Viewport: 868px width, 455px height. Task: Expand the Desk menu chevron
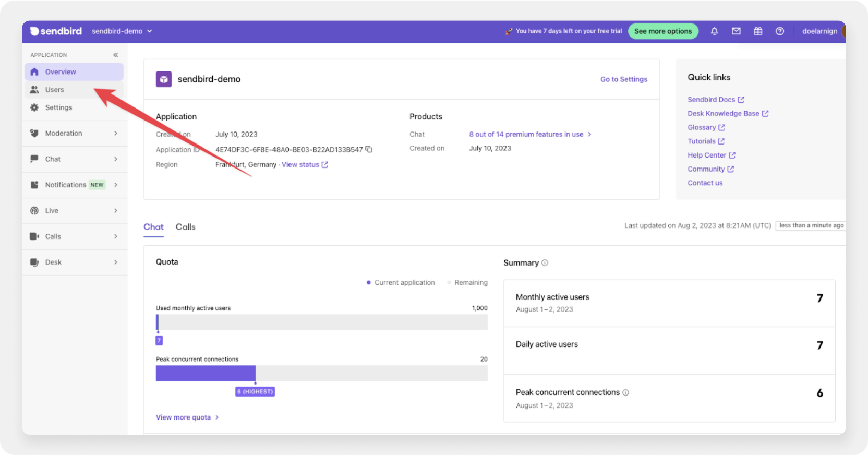click(x=116, y=262)
